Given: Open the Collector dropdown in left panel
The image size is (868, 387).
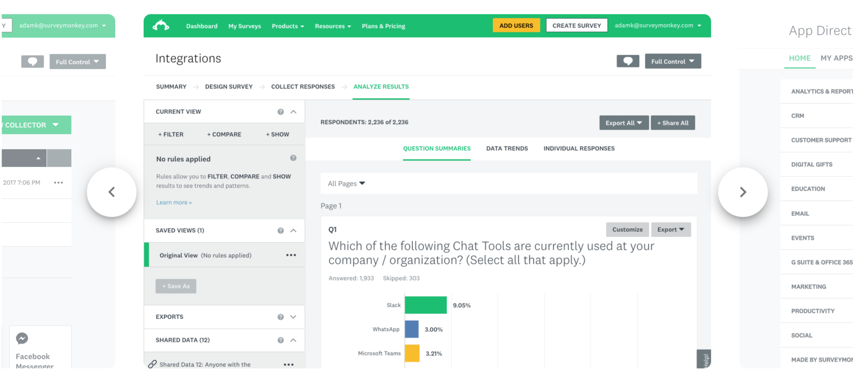Looking at the screenshot, I should click(36, 125).
